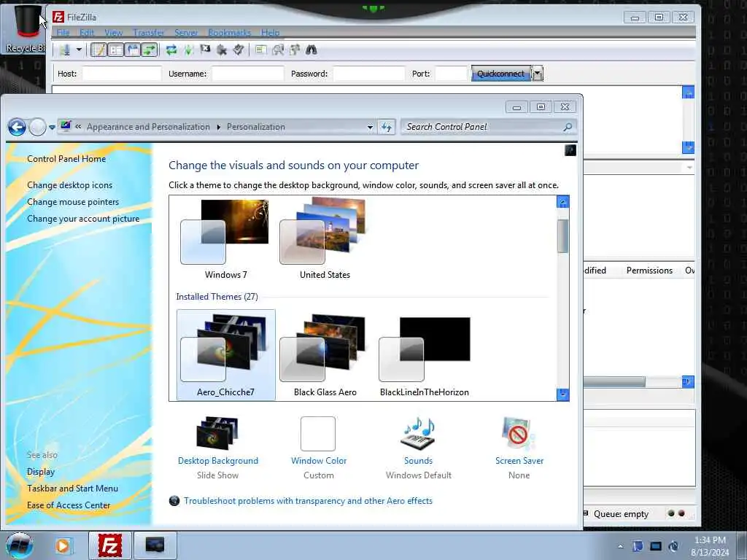747x560 pixels.
Task: Click FileZilla reconnect to last server icon
Action: click(239, 50)
